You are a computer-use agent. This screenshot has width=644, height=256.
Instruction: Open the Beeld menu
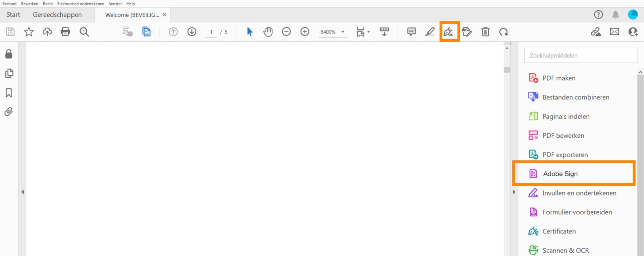(x=48, y=4)
